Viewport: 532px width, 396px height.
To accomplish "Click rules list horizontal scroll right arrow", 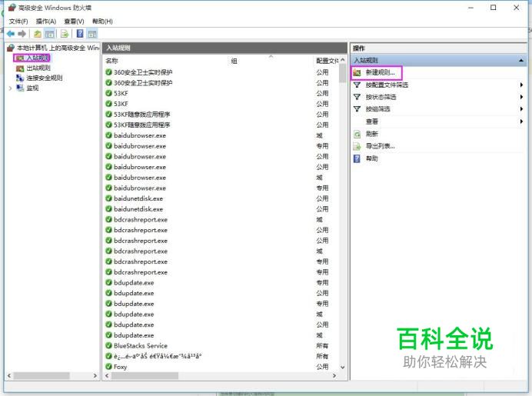I will 334,376.
